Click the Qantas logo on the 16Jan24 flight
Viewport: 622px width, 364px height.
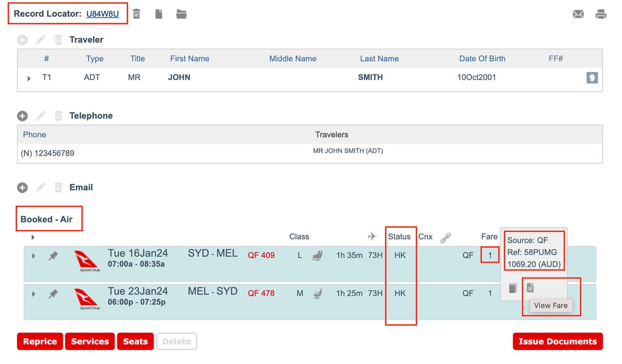87,261
